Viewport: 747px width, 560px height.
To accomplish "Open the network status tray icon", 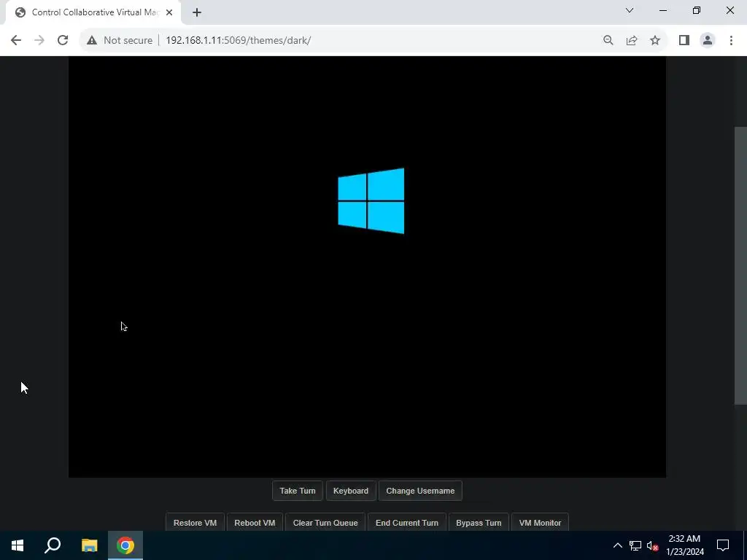I will [635, 545].
